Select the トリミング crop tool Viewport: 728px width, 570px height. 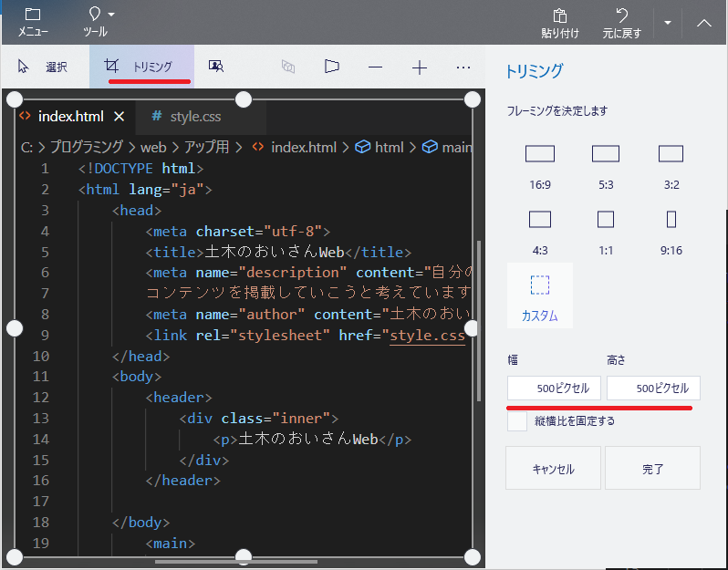140,67
